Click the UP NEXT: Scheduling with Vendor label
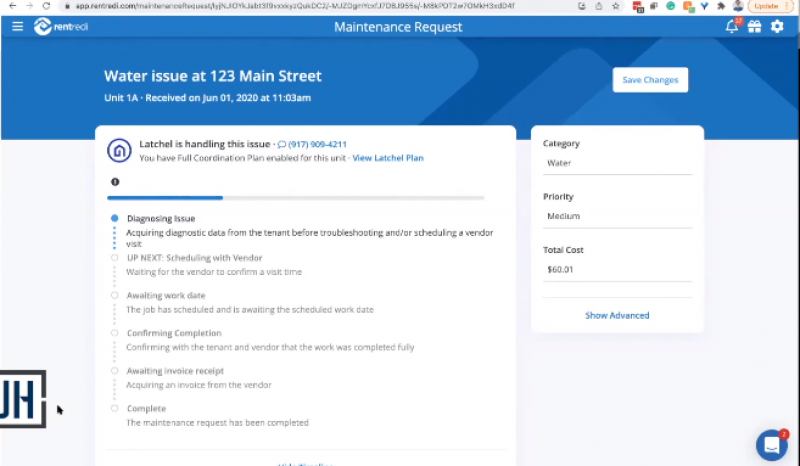 click(194, 258)
